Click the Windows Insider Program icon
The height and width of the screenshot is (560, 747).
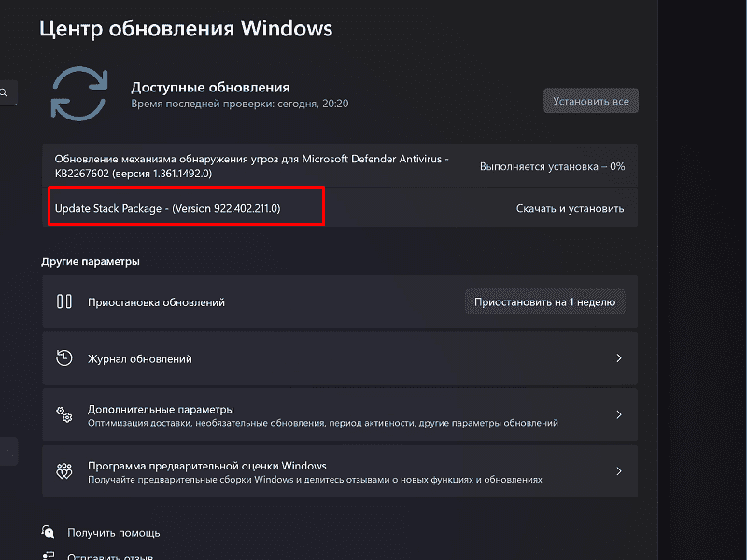63,471
